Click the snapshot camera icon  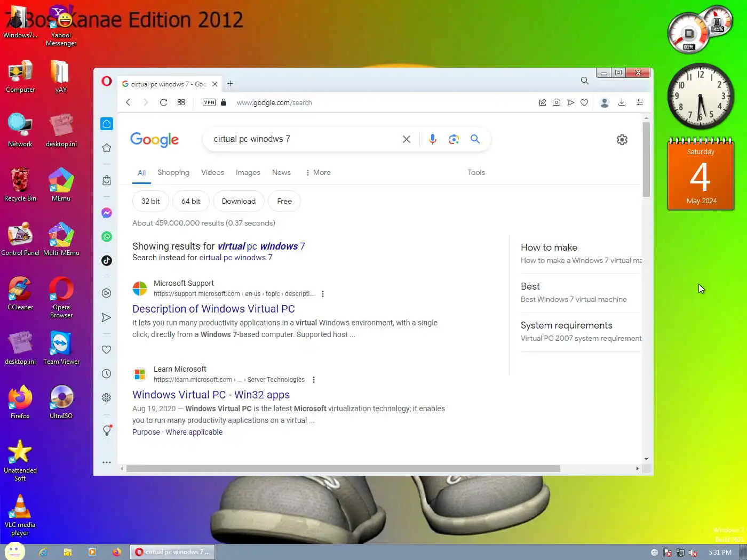pos(557,102)
